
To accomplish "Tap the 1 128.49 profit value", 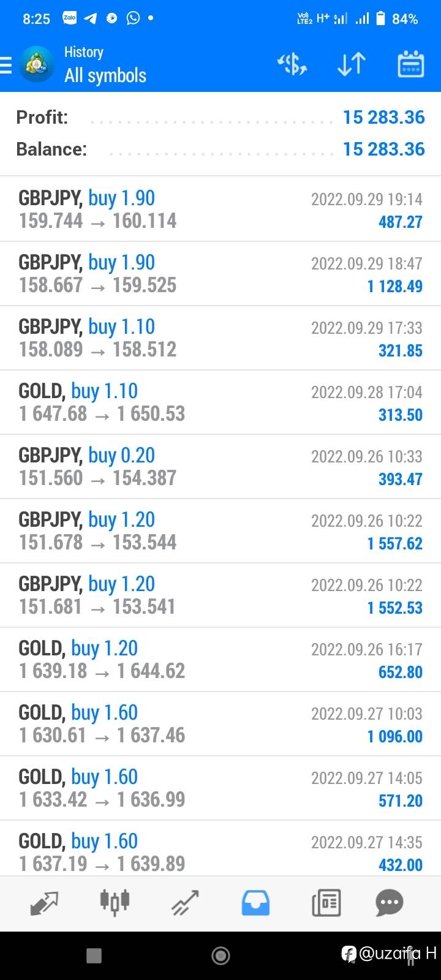I will coord(395,286).
